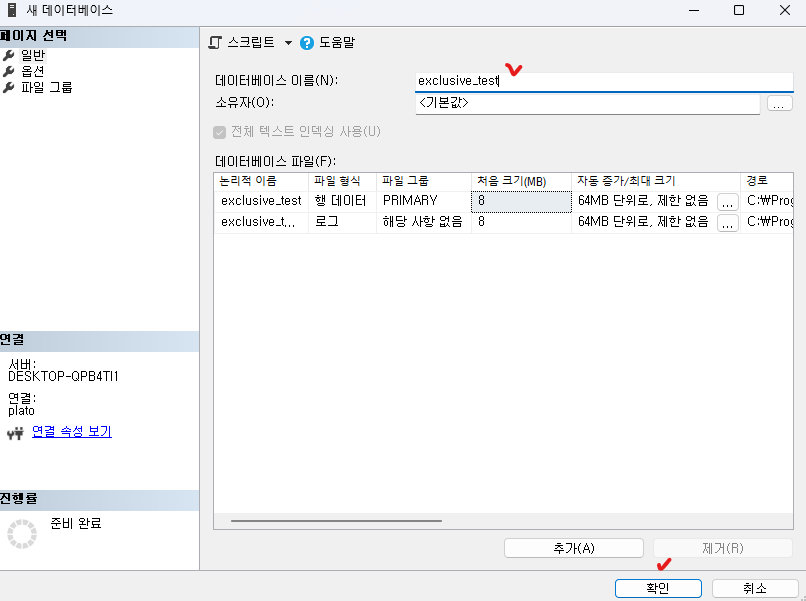Click the database window title icon
806x601 pixels.
point(12,10)
